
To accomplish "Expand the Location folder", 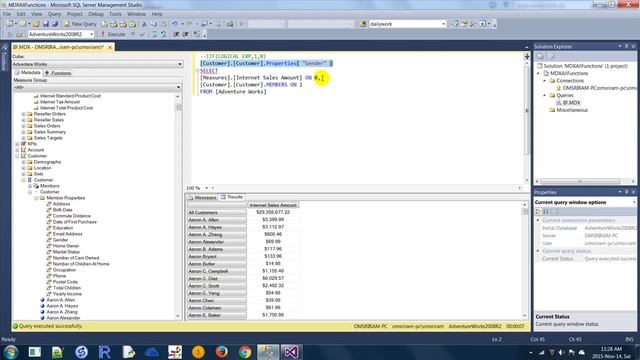I will pos(23,168).
